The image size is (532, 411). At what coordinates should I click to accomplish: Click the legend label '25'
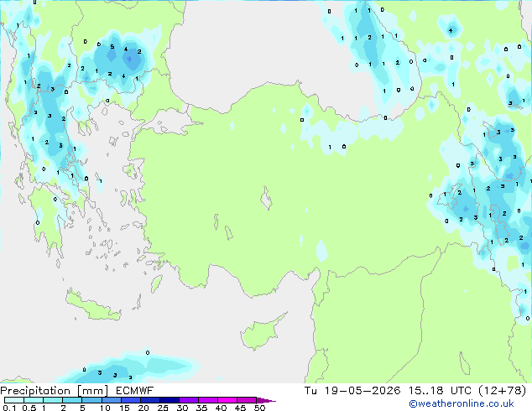[163, 408]
